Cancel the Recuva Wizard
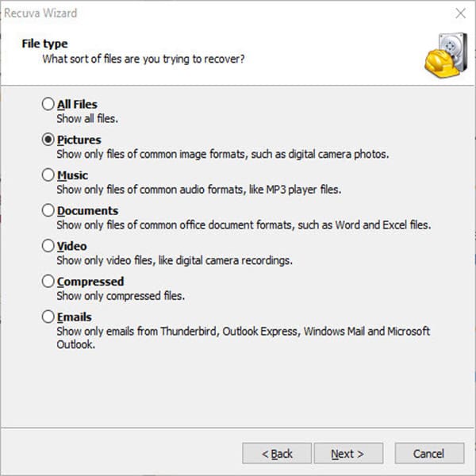The height and width of the screenshot is (476, 476). (x=428, y=454)
